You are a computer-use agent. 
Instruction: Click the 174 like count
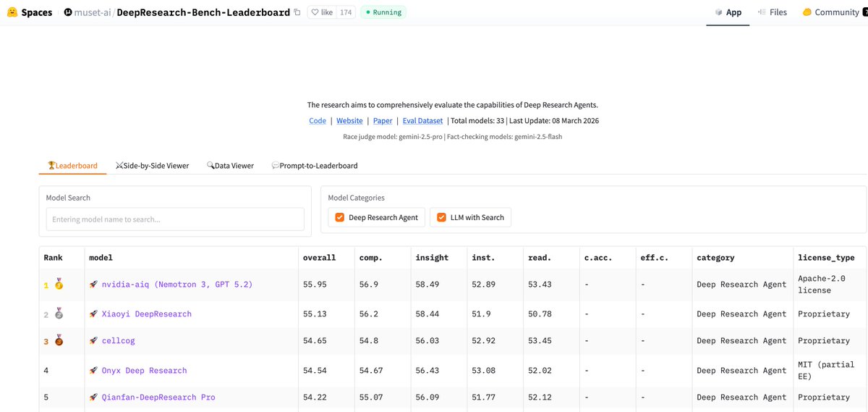[346, 12]
